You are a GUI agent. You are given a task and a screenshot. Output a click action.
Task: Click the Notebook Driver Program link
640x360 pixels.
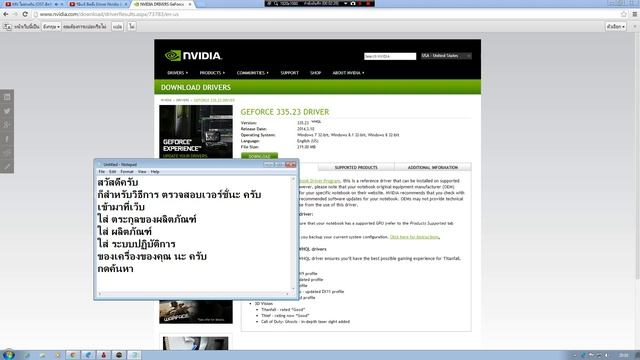(x=320, y=180)
